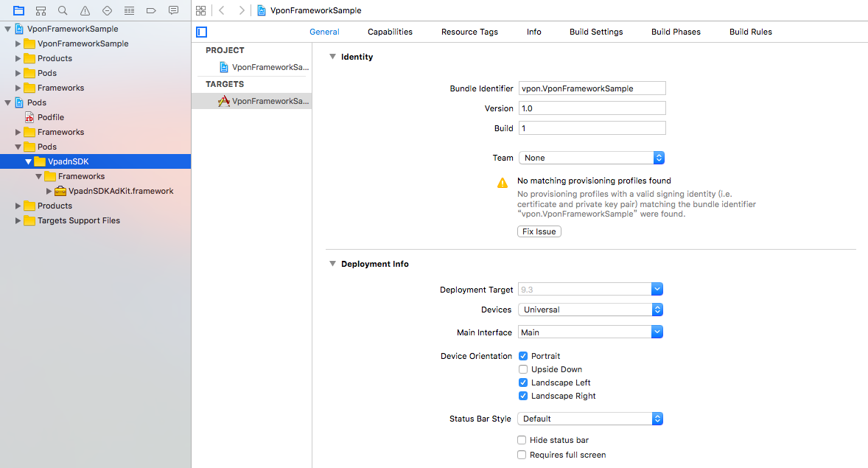Click the related items grid icon

(201, 10)
